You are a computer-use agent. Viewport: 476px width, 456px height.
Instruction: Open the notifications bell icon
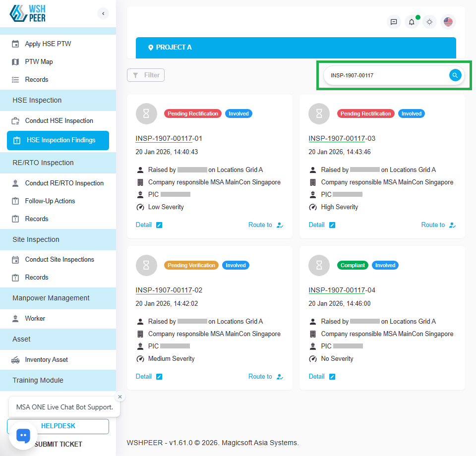pos(412,22)
